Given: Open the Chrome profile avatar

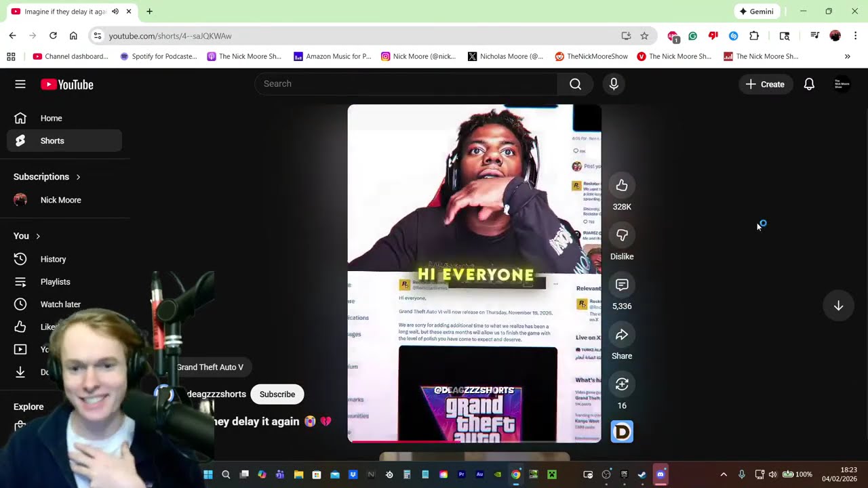Looking at the screenshot, I should click(835, 36).
